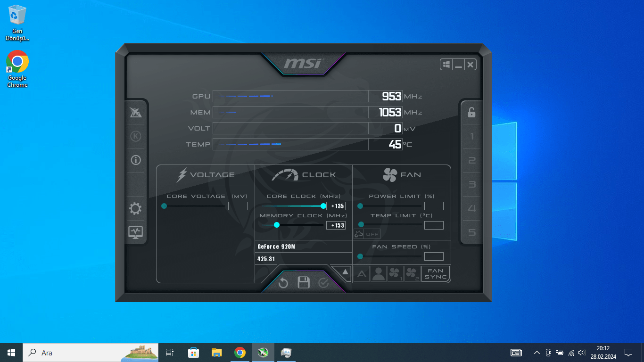Show hidden system tray icons
This screenshot has height=362, width=644.
(x=537, y=353)
